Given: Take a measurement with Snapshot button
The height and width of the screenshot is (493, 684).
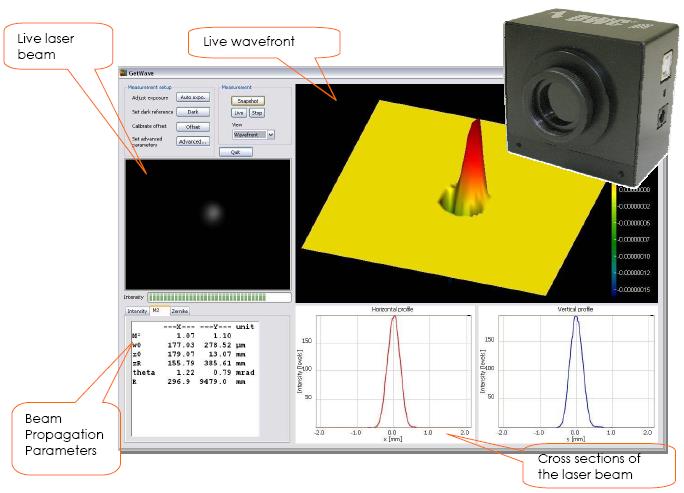Looking at the screenshot, I should (248, 101).
